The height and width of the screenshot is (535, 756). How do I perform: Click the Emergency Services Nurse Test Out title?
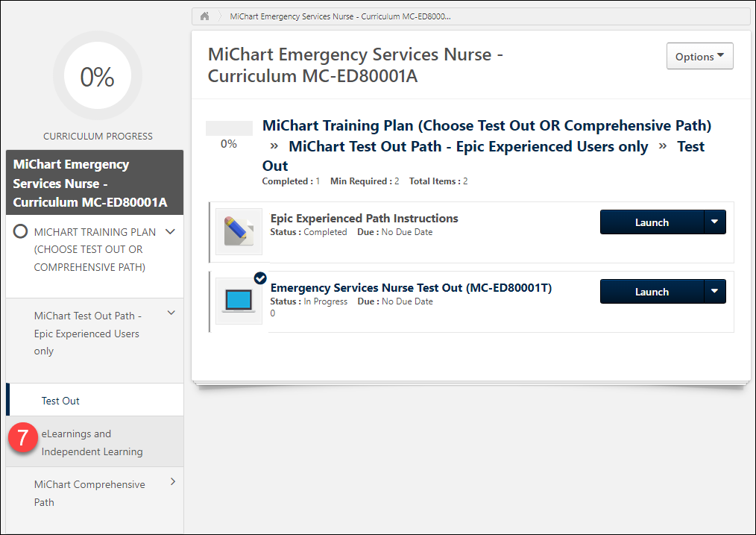click(411, 288)
